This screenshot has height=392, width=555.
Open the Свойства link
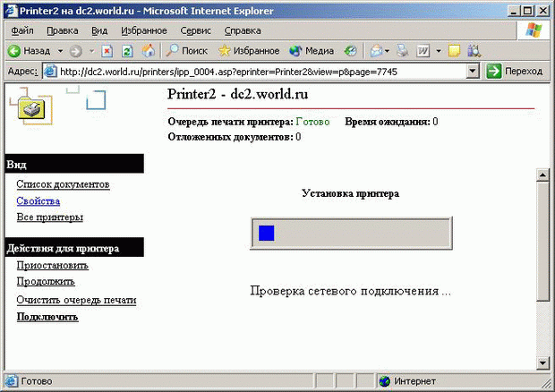coord(38,201)
